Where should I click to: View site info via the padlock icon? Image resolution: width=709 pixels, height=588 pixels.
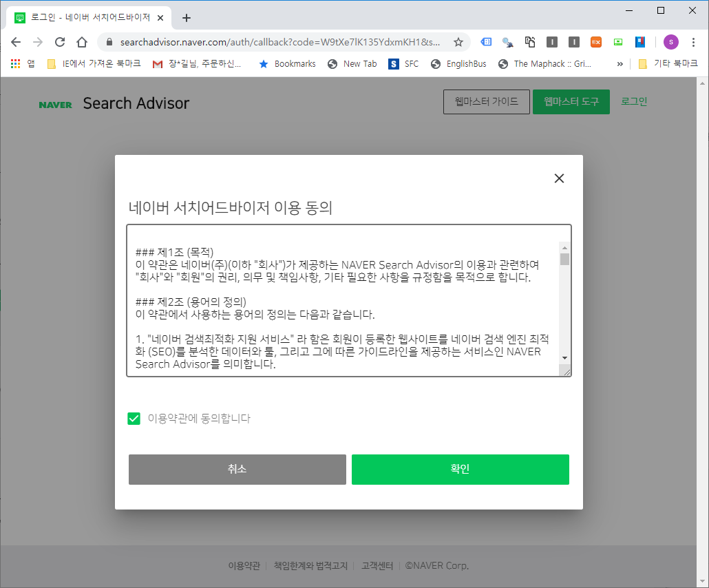[x=109, y=42]
